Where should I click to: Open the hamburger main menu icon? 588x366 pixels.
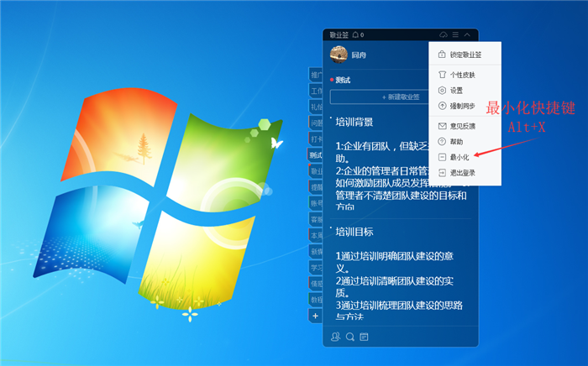[x=455, y=35]
